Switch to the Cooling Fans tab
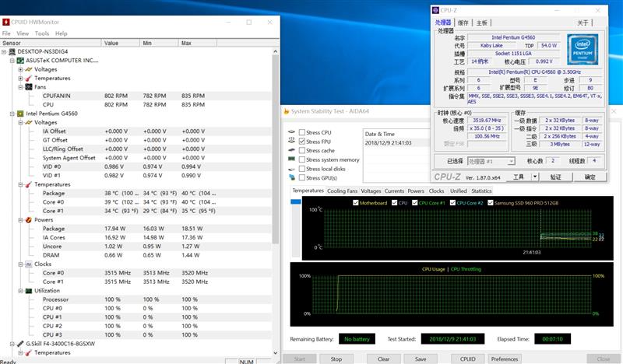The image size is (623, 364). tap(342, 191)
